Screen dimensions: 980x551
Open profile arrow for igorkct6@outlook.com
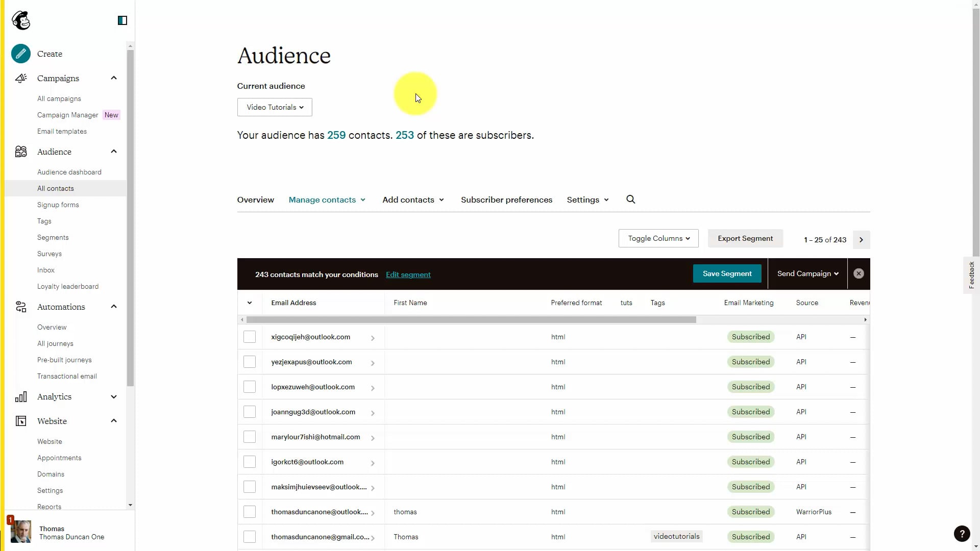[373, 463]
